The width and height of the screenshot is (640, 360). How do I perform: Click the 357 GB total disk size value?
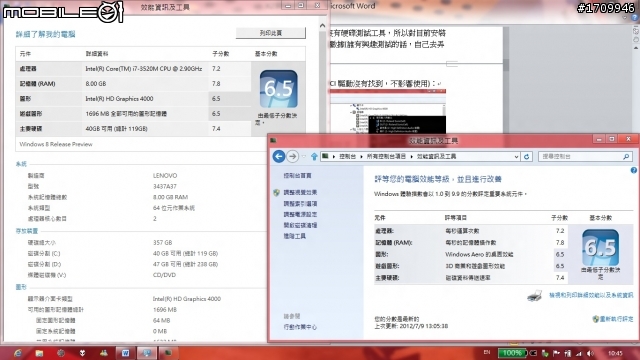pyautogui.click(x=162, y=242)
